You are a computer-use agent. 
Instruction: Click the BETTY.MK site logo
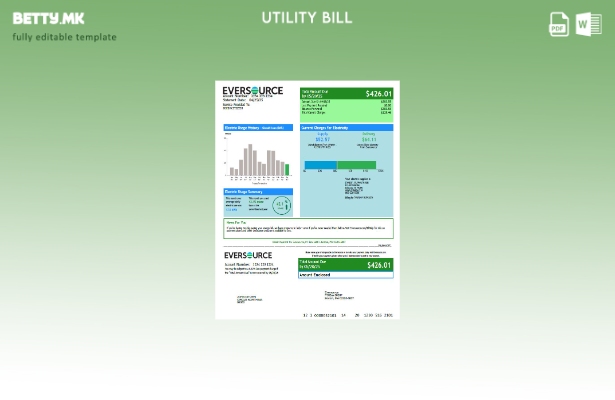pos(48,18)
